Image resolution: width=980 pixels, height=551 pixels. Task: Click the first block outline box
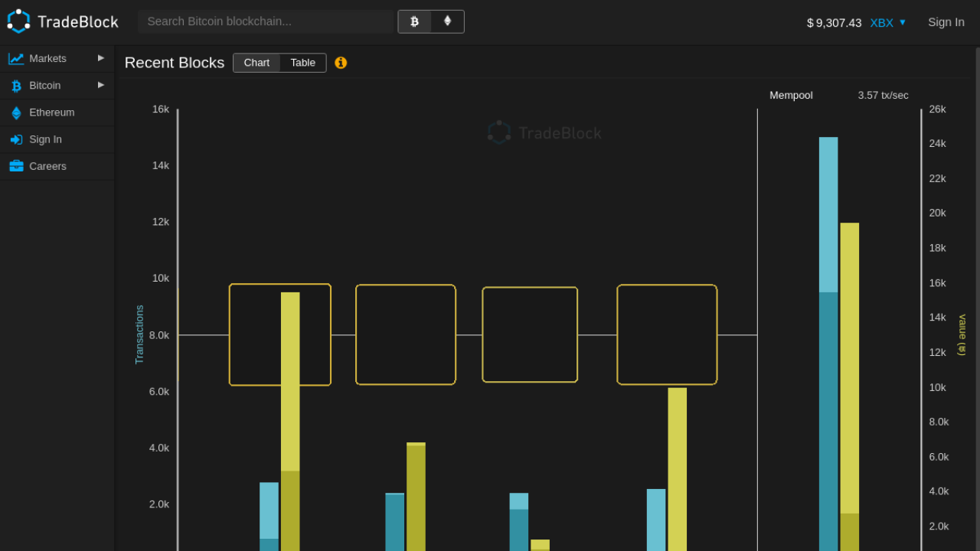[x=280, y=334]
